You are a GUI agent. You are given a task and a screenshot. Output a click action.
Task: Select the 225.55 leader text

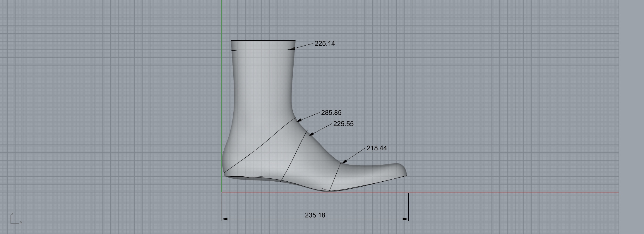coord(343,124)
